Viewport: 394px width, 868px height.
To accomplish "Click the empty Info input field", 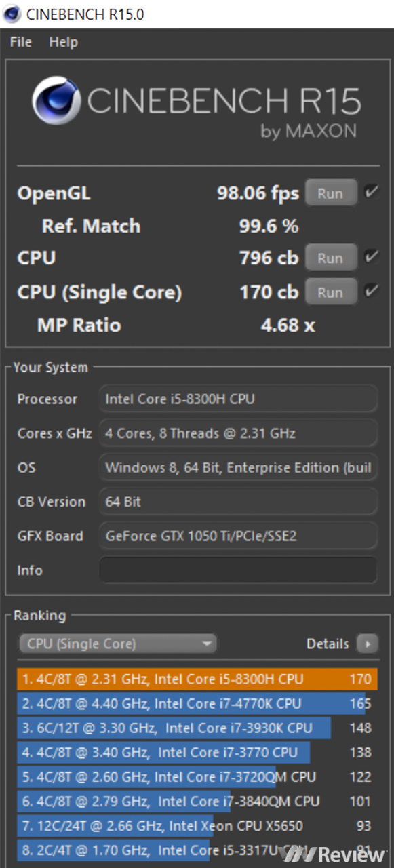I will pos(238,570).
